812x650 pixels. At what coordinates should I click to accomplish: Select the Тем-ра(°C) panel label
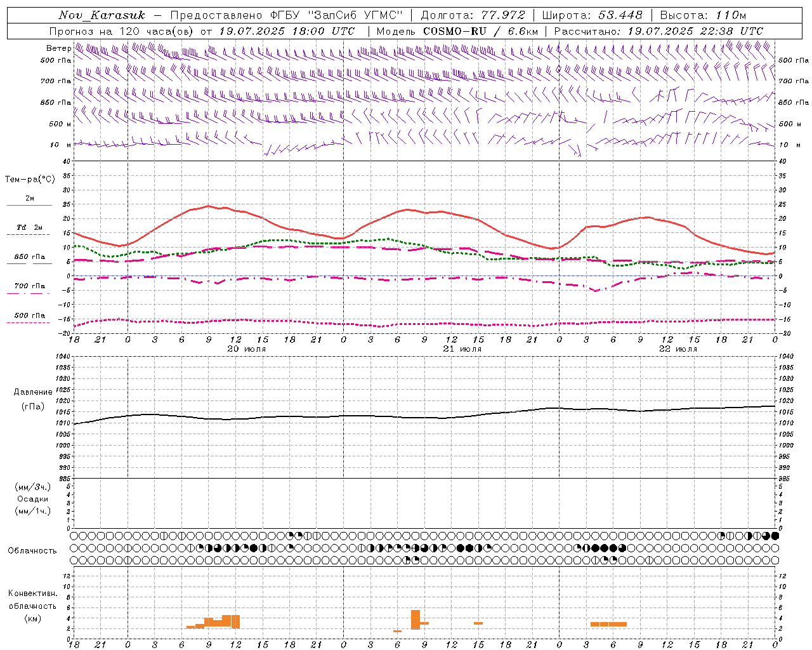pos(30,179)
